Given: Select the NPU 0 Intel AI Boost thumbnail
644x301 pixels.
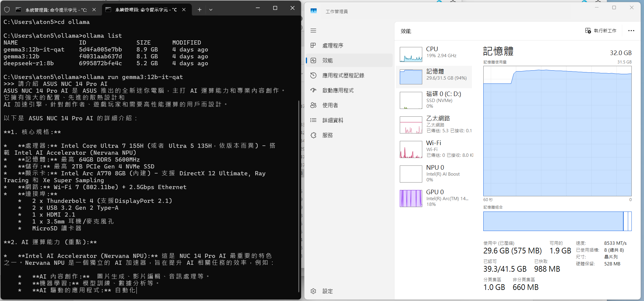Looking at the screenshot, I should tap(411, 174).
